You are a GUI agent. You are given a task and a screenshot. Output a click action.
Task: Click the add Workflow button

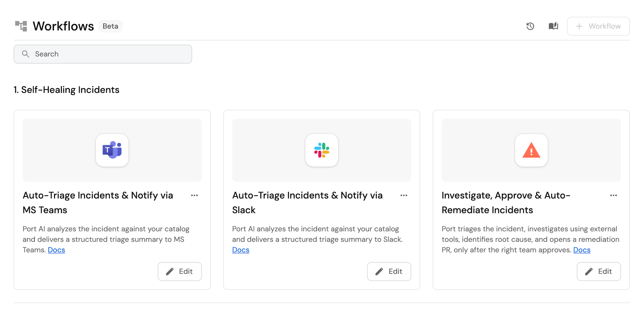598,26
